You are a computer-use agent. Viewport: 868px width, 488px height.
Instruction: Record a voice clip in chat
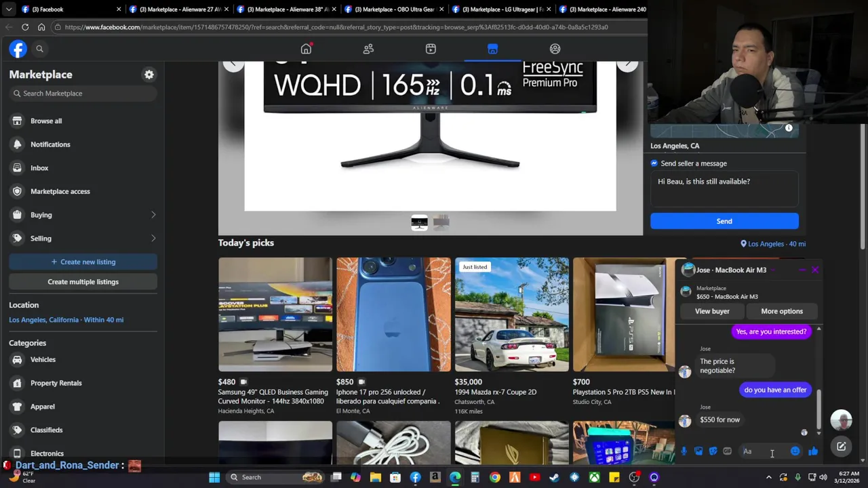tap(684, 451)
